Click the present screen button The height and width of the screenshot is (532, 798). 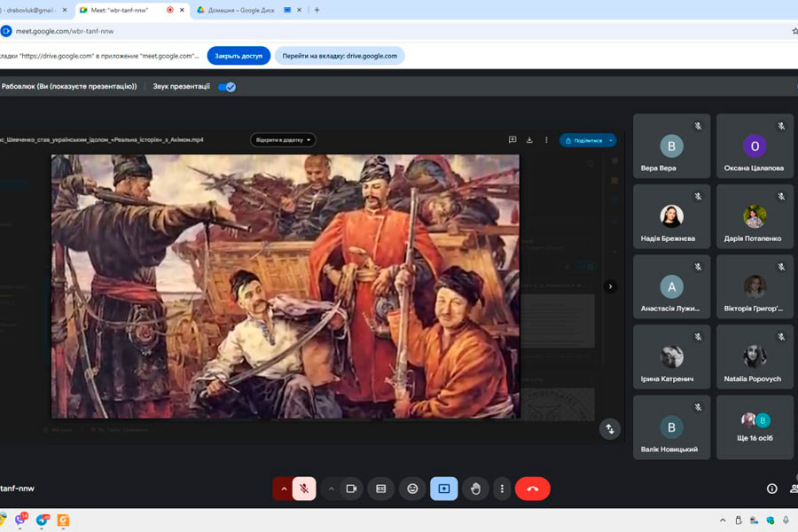point(443,489)
